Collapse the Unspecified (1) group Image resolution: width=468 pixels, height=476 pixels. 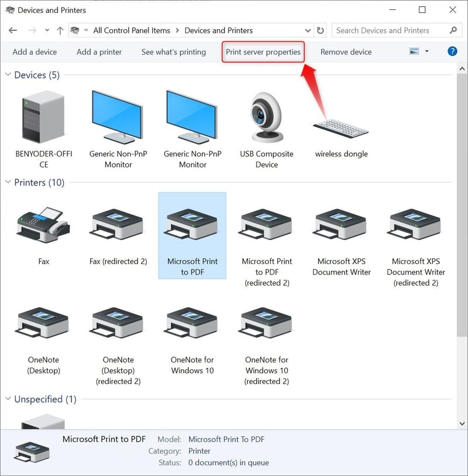click(x=8, y=399)
